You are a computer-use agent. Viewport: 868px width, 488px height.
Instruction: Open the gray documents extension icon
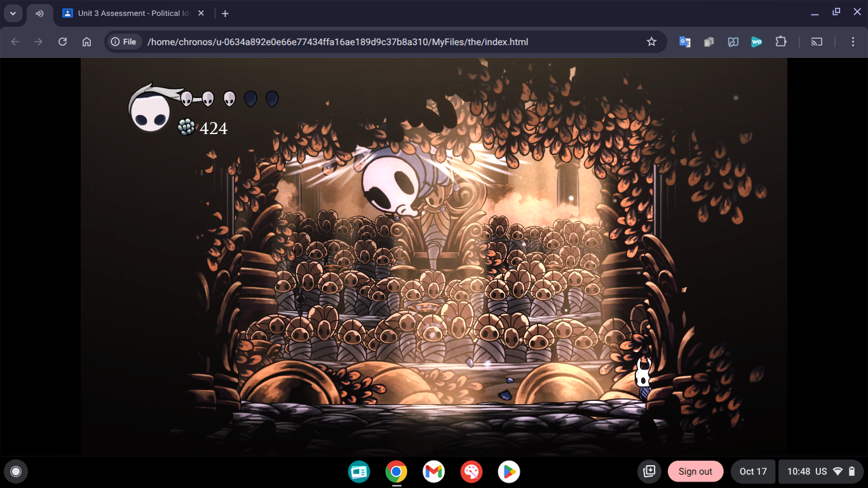tap(709, 42)
